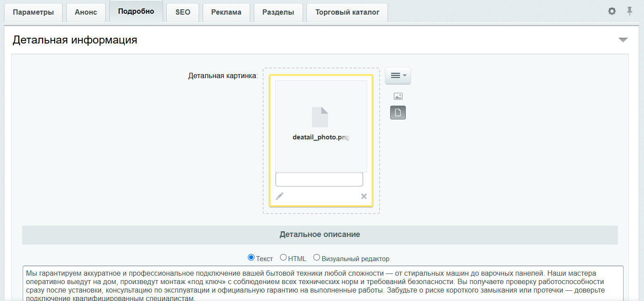Screen dimensions: 644x301
Task: Remove deatail_photo.png with the X icon
Action: (x=364, y=196)
